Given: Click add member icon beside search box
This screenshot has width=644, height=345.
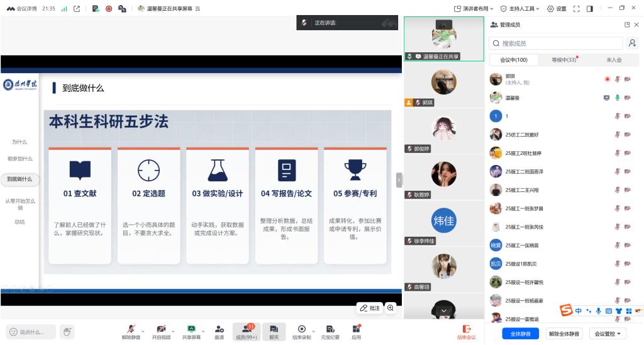Looking at the screenshot, I should 632,43.
